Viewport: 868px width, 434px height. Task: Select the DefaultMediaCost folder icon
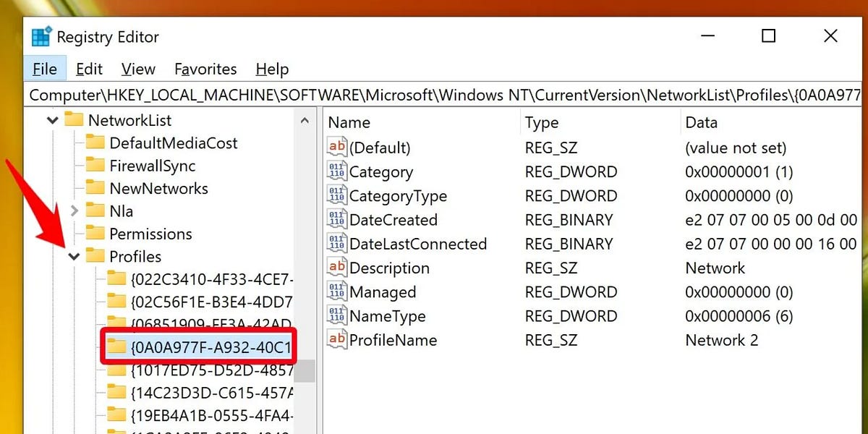[x=95, y=142]
